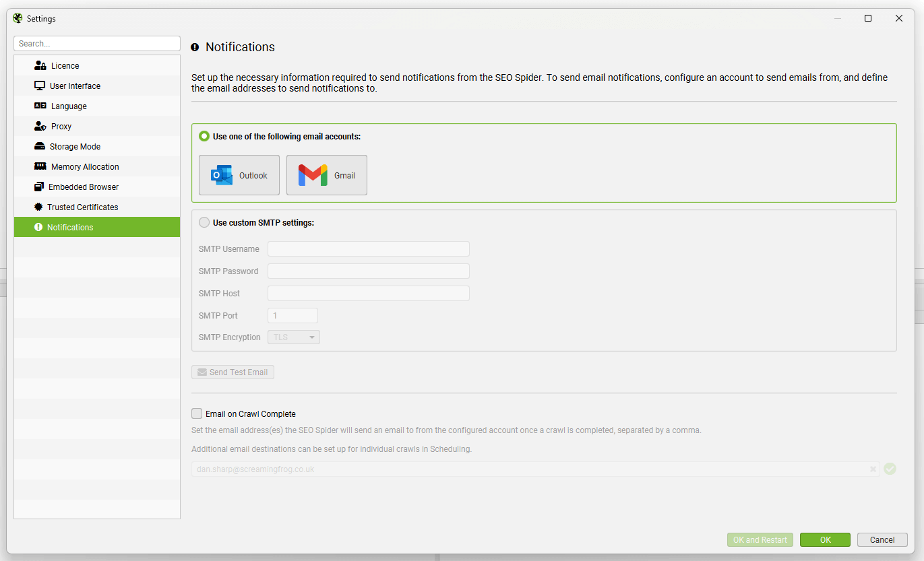The image size is (924, 561).
Task: Connect a Gmail email account
Action: pos(326,175)
